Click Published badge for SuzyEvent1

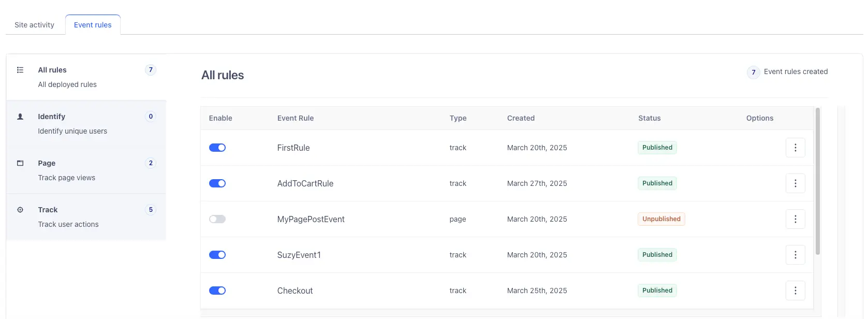657,255
